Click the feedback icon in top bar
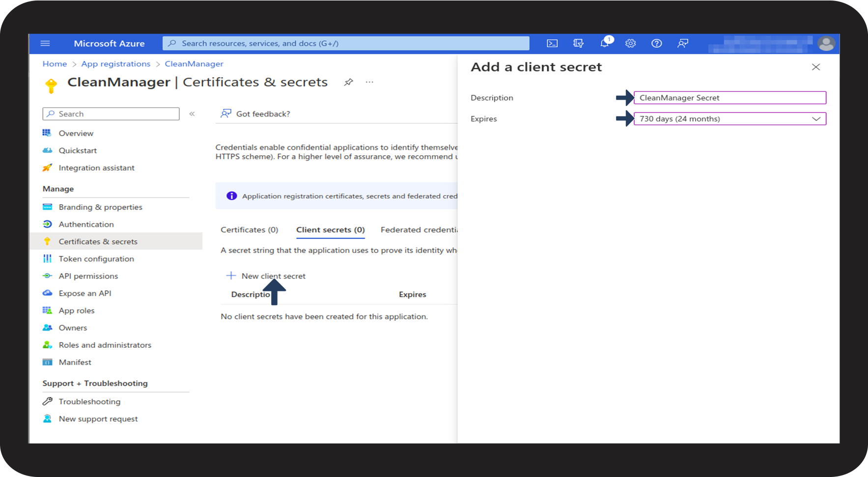The width and height of the screenshot is (868, 477). pyautogui.click(x=682, y=43)
